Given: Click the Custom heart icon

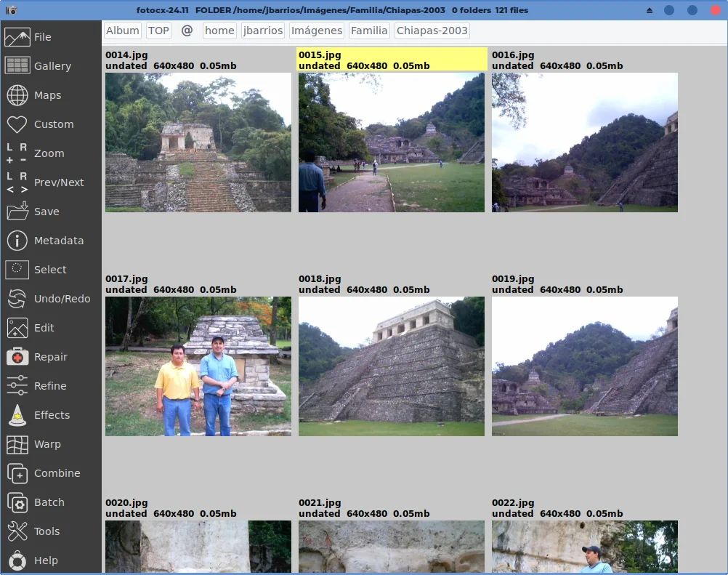Looking at the screenshot, I should tap(17, 124).
